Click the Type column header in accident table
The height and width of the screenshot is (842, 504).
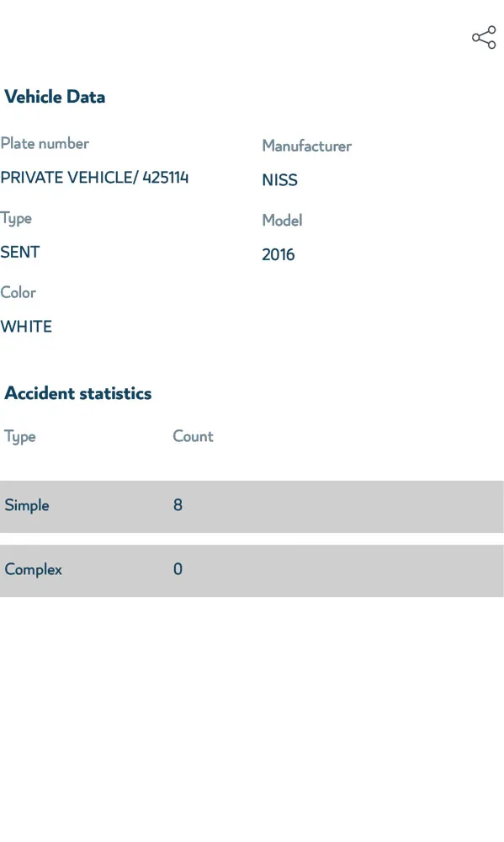pyautogui.click(x=20, y=436)
